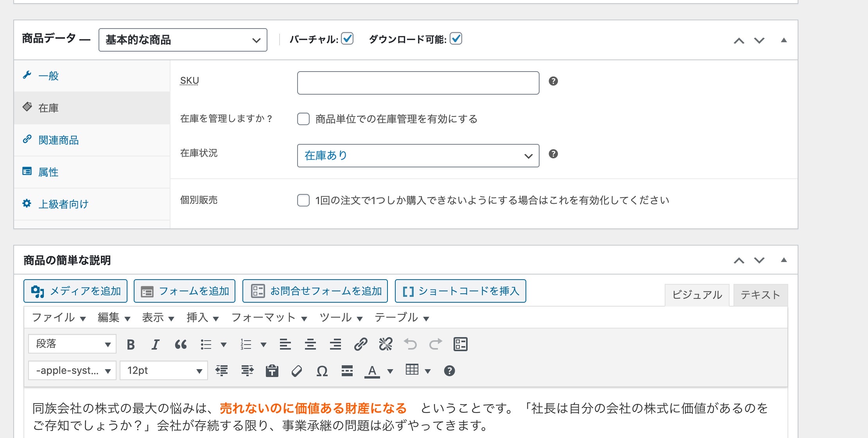This screenshot has height=438, width=868.
Task: Uncheck the バーチャル checkbox
Action: 347,39
